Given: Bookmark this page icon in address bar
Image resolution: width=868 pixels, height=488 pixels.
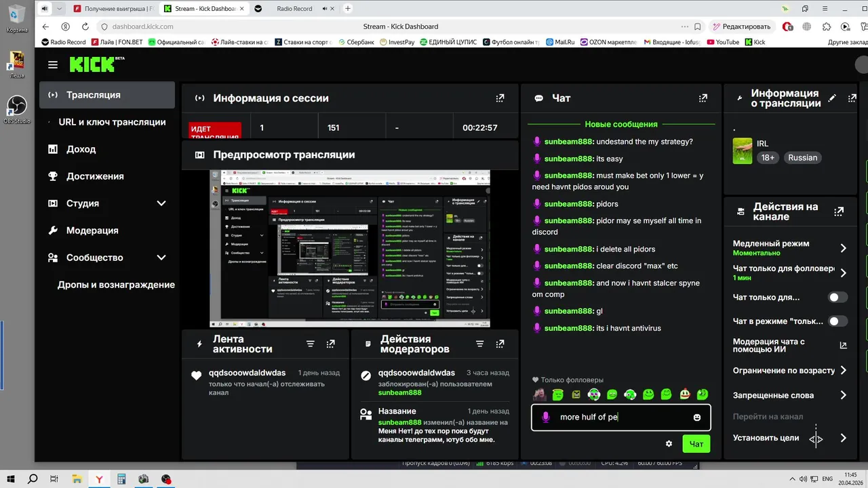Looking at the screenshot, I should 698,26.
